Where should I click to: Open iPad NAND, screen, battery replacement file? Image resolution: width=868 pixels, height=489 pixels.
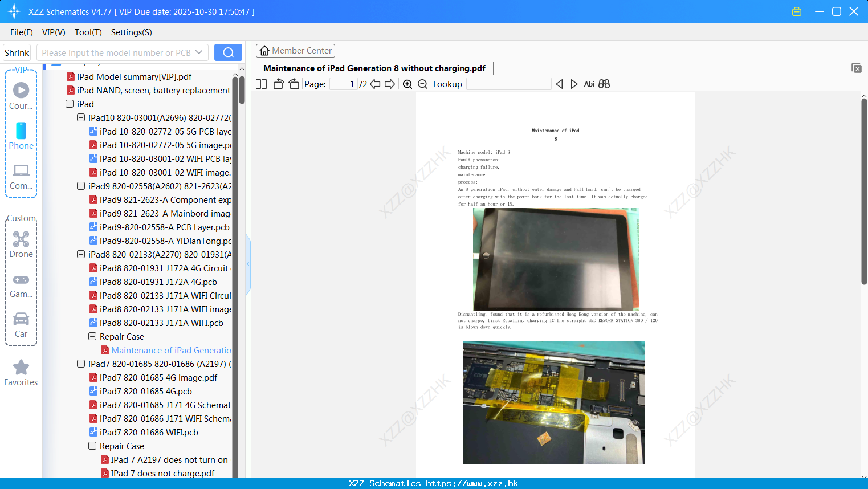pyautogui.click(x=148, y=90)
